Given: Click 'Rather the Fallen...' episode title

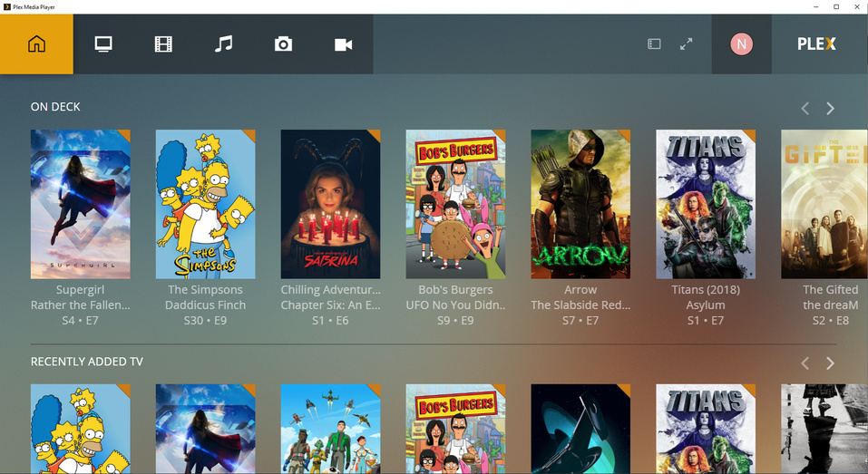Looking at the screenshot, I should pos(80,305).
